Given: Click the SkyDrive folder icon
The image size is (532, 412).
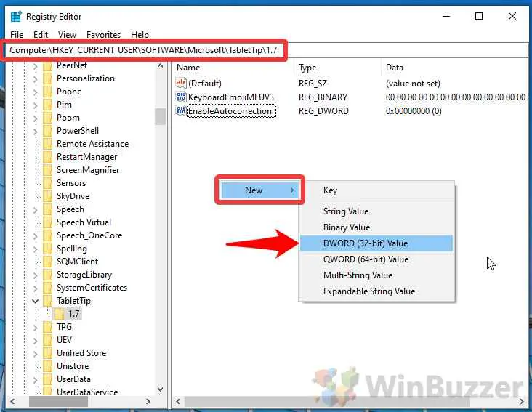Looking at the screenshot, I should click(x=48, y=196).
